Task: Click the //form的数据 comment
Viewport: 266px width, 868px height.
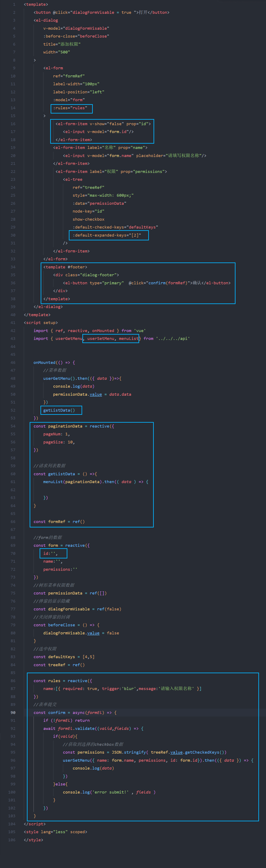Action: (x=48, y=537)
